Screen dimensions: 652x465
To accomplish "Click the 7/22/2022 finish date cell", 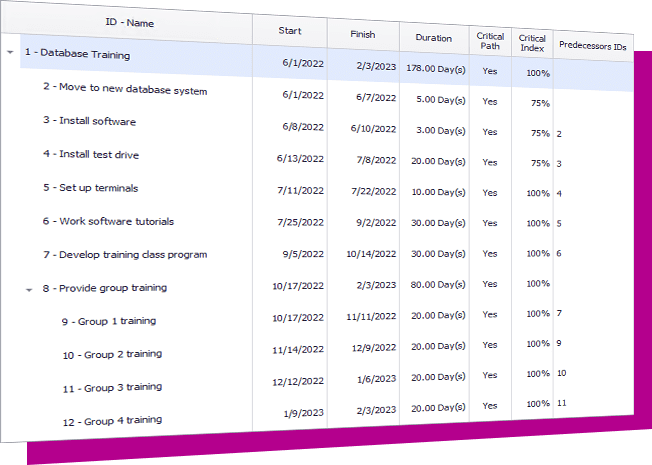I will coord(373,191).
